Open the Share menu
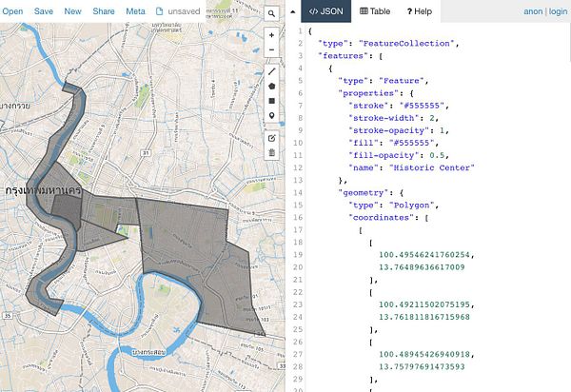Viewport: 571px width, 392px height. (x=104, y=11)
